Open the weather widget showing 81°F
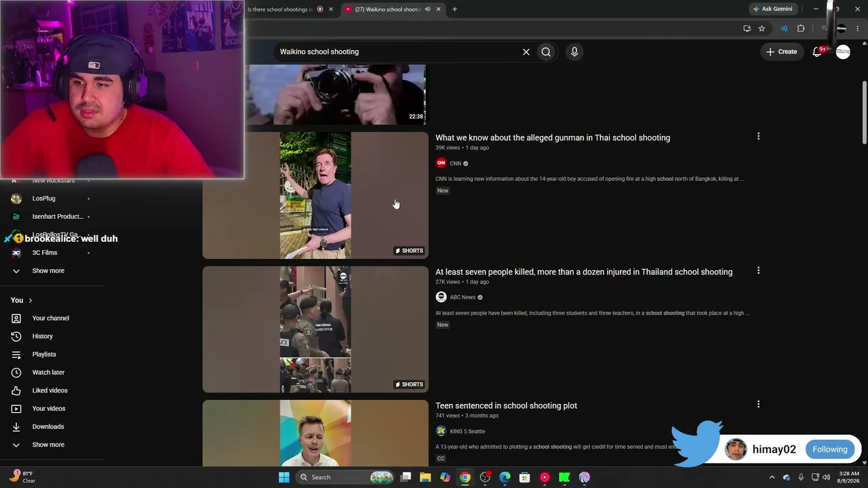This screenshot has width=868, height=488. [22, 477]
